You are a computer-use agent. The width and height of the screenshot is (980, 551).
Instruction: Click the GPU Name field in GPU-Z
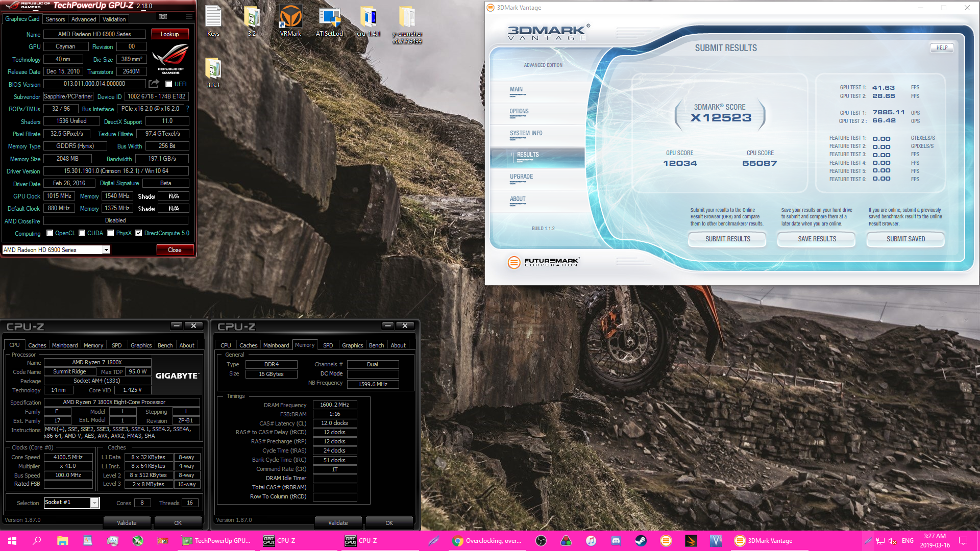point(94,34)
